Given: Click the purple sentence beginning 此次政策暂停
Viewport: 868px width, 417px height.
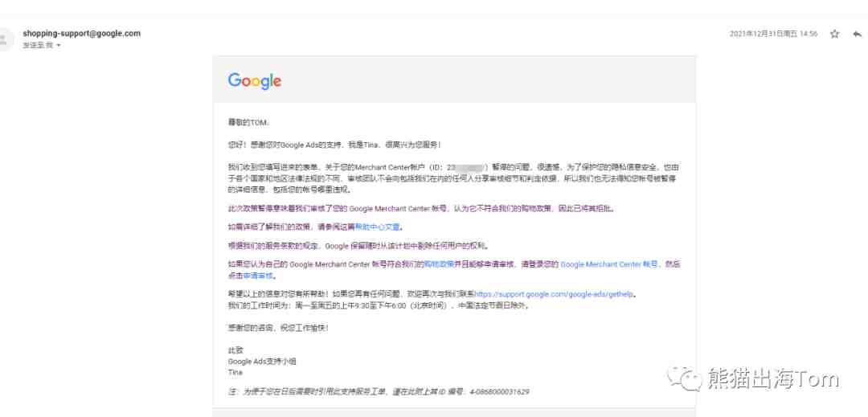Looking at the screenshot, I should click(421, 209).
